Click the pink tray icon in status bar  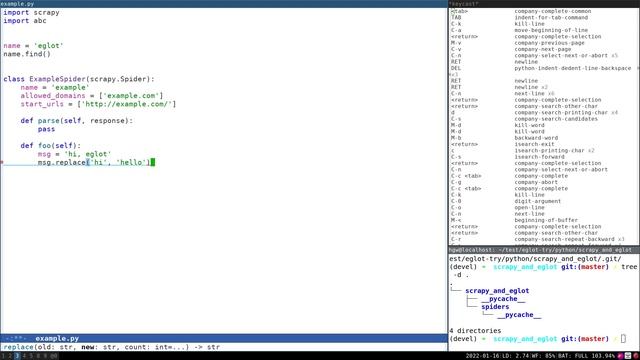621,356
